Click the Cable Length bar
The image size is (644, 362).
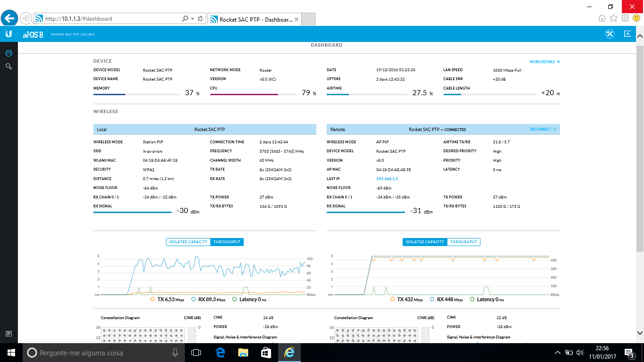tap(490, 95)
